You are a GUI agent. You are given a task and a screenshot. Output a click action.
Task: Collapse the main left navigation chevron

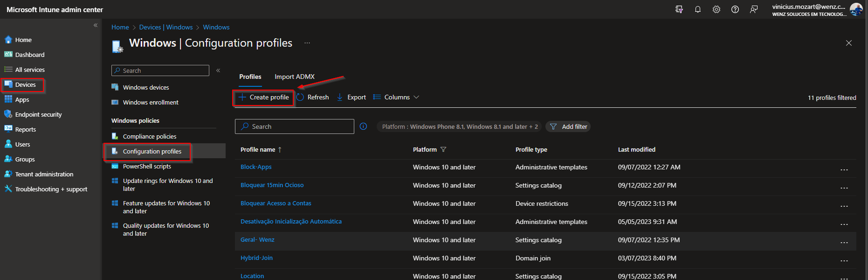click(x=96, y=25)
